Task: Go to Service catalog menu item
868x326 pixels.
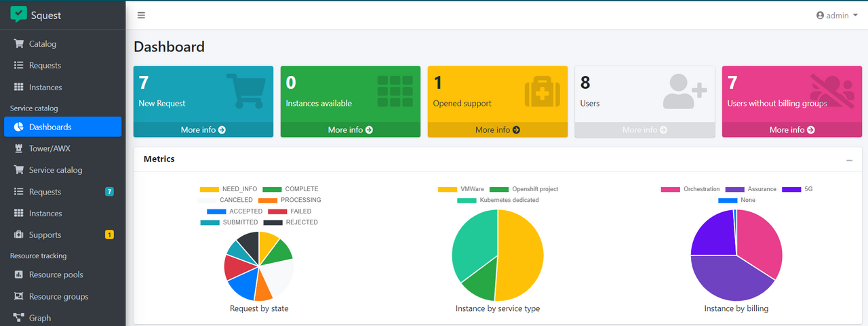Action: [x=56, y=170]
